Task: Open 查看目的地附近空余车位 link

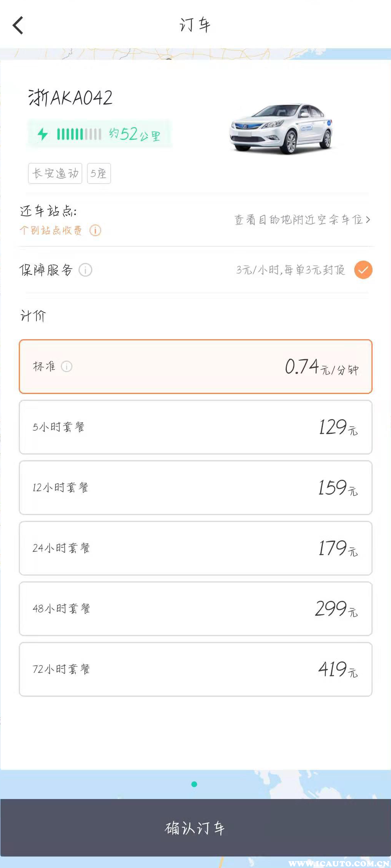Action: pyautogui.click(x=299, y=220)
